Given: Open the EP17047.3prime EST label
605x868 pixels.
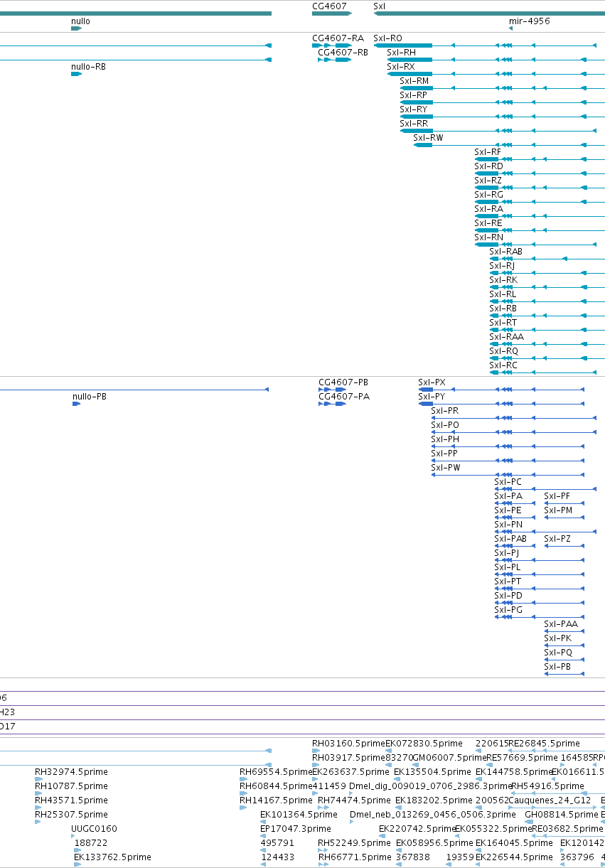Looking at the screenshot, I should click(296, 829).
